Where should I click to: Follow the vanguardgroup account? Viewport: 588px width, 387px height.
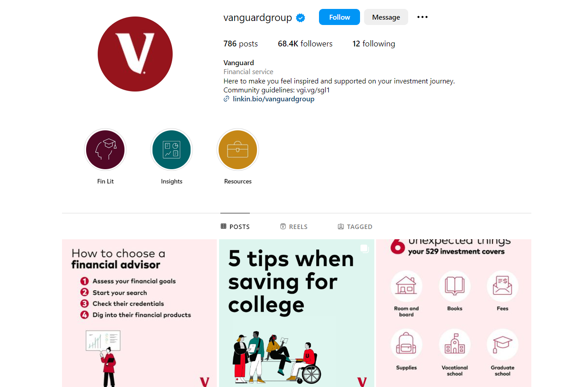340,17
